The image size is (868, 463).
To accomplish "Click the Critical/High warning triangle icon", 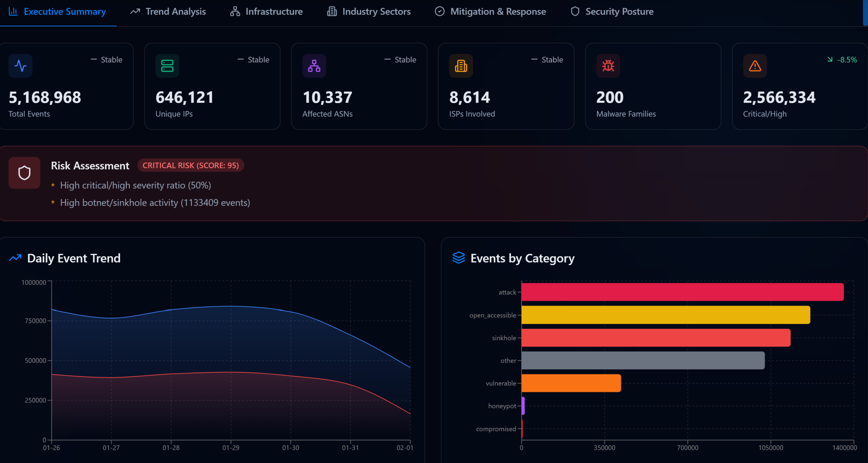I will [x=755, y=66].
